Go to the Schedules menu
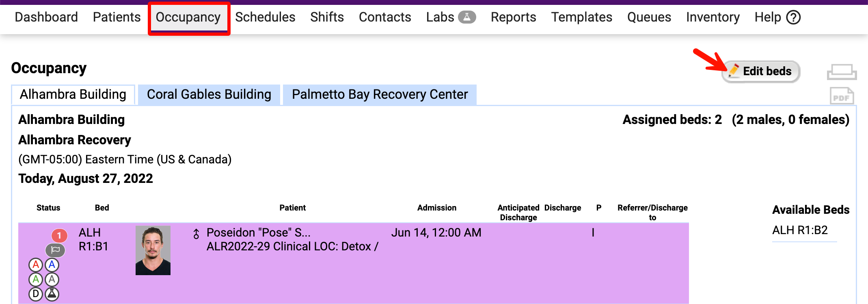This screenshot has height=304, width=868. 265,17
